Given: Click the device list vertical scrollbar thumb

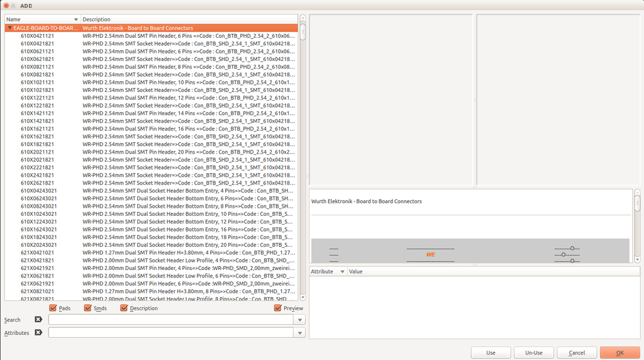Looking at the screenshot, I should coord(303,32).
